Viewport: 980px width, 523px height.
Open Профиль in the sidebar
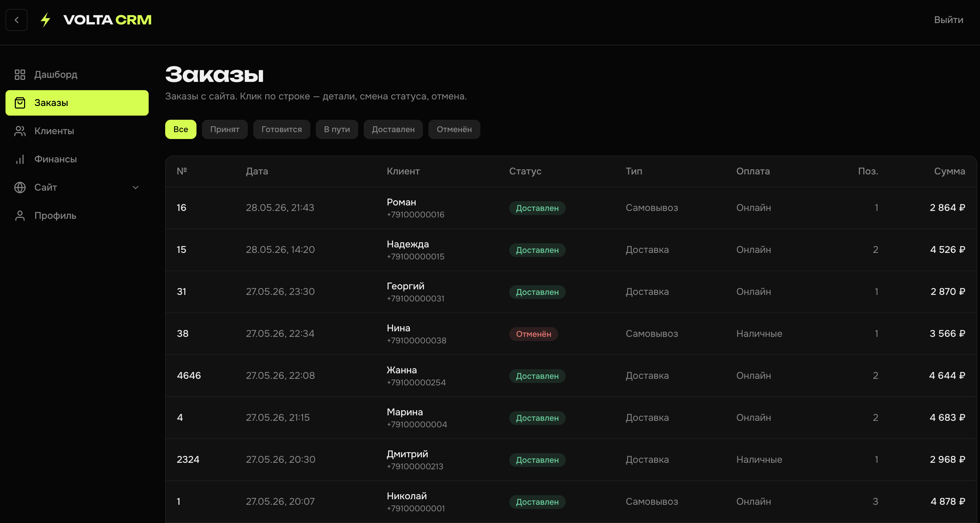coord(77,216)
